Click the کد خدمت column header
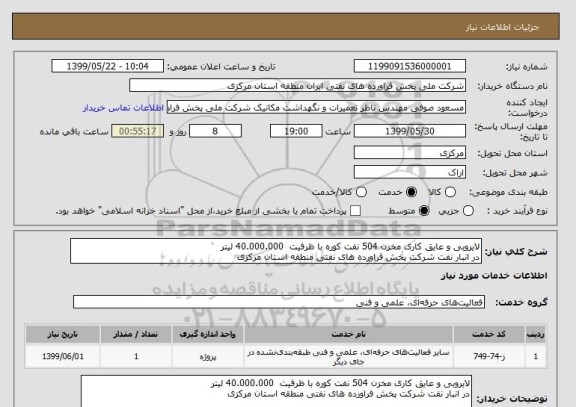576x407 pixels. pos(489,334)
